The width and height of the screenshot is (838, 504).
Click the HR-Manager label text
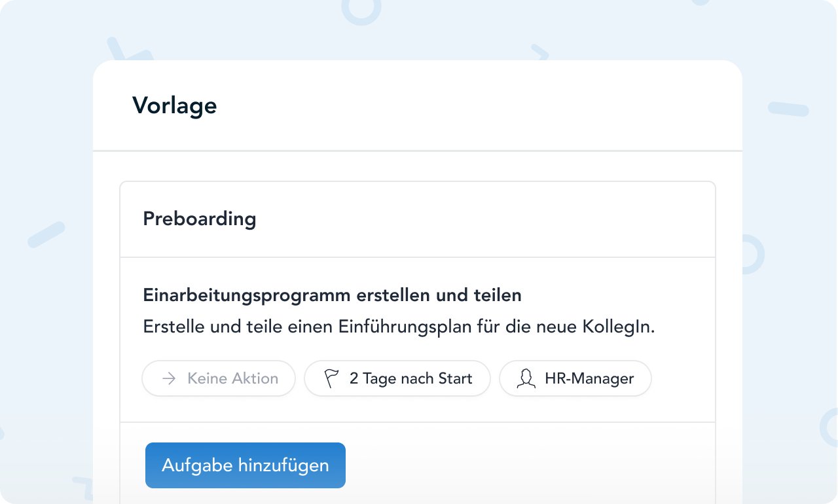pos(589,378)
